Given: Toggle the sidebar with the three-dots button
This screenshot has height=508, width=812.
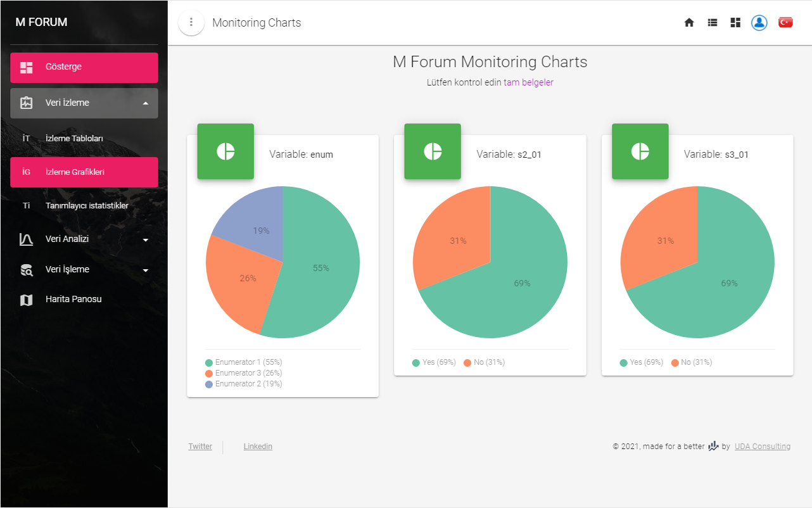Looking at the screenshot, I should [191, 23].
